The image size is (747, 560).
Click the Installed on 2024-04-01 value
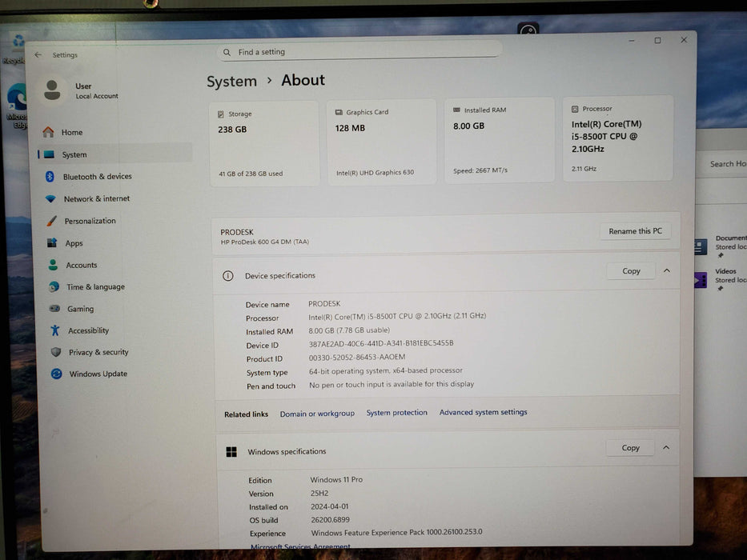(x=330, y=506)
